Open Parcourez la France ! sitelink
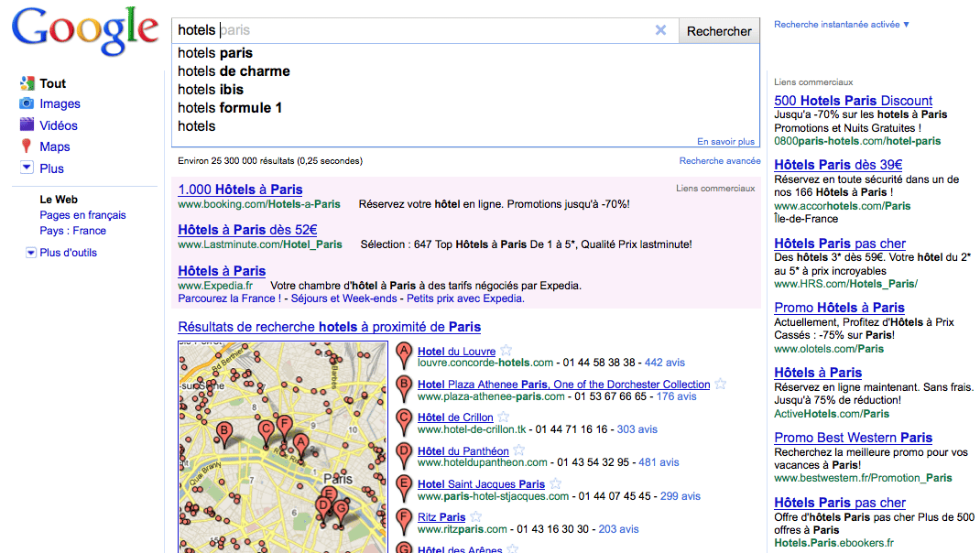 pos(229,298)
